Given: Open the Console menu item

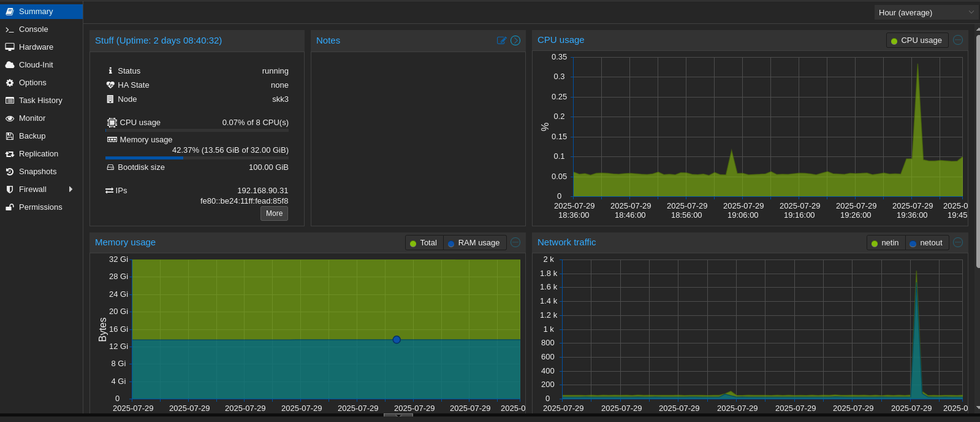Looking at the screenshot, I should (41, 29).
